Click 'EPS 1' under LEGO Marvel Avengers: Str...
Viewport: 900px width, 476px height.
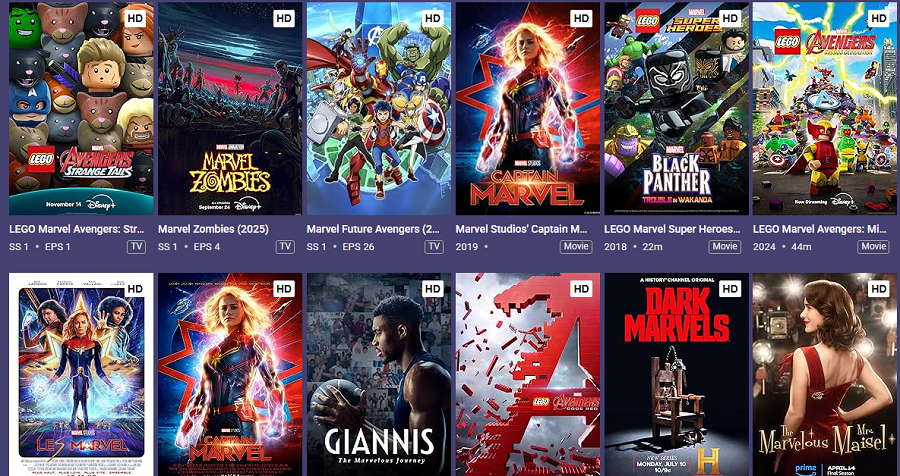57,247
